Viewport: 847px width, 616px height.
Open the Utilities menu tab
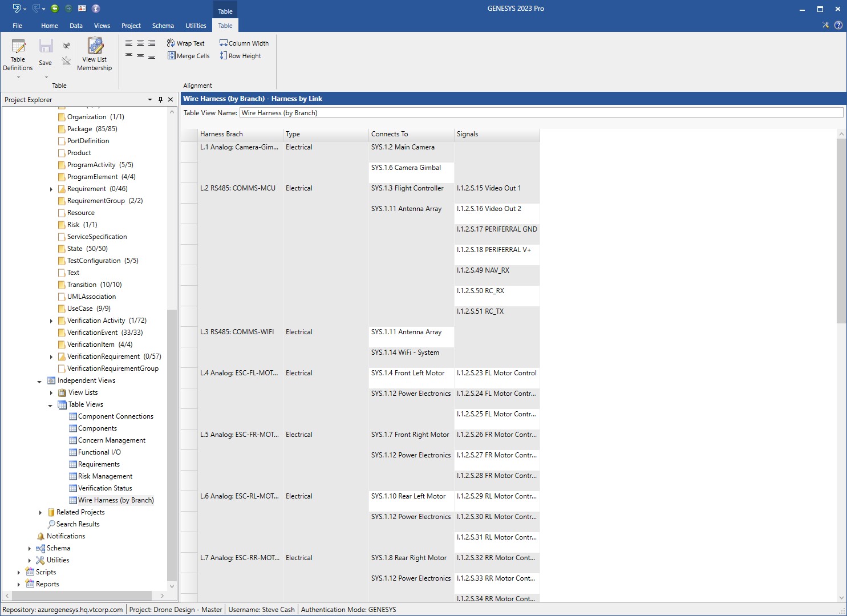(196, 26)
